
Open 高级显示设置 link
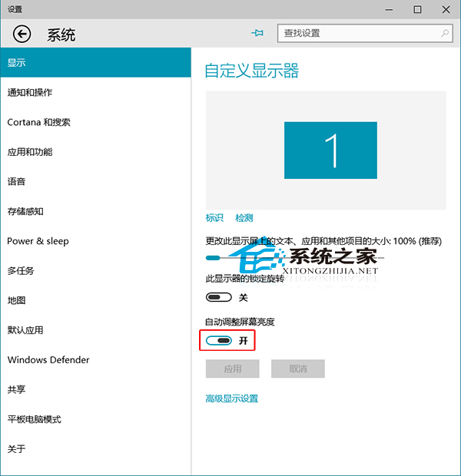point(231,398)
